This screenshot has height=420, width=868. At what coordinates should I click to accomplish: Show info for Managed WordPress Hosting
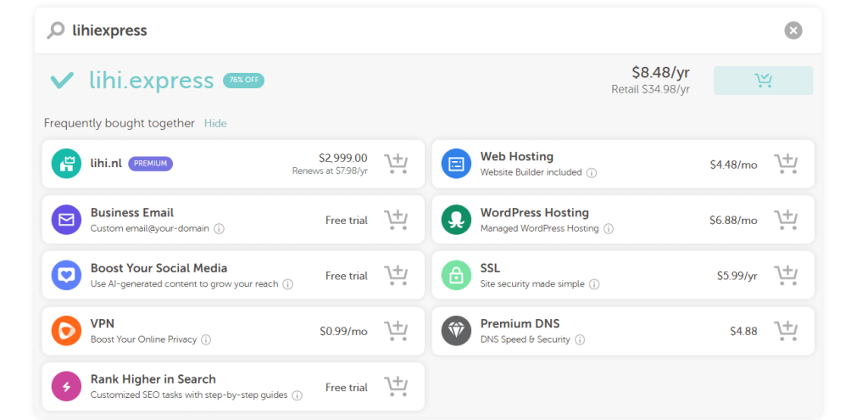tap(609, 229)
